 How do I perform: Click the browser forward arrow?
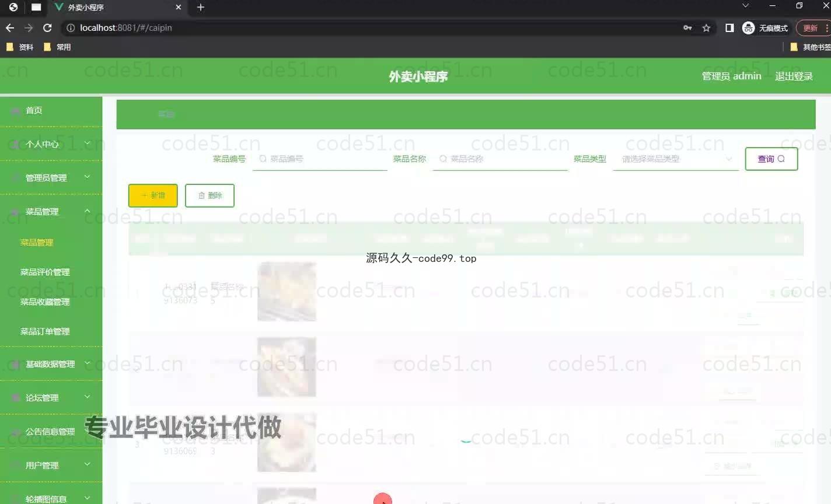tap(29, 27)
